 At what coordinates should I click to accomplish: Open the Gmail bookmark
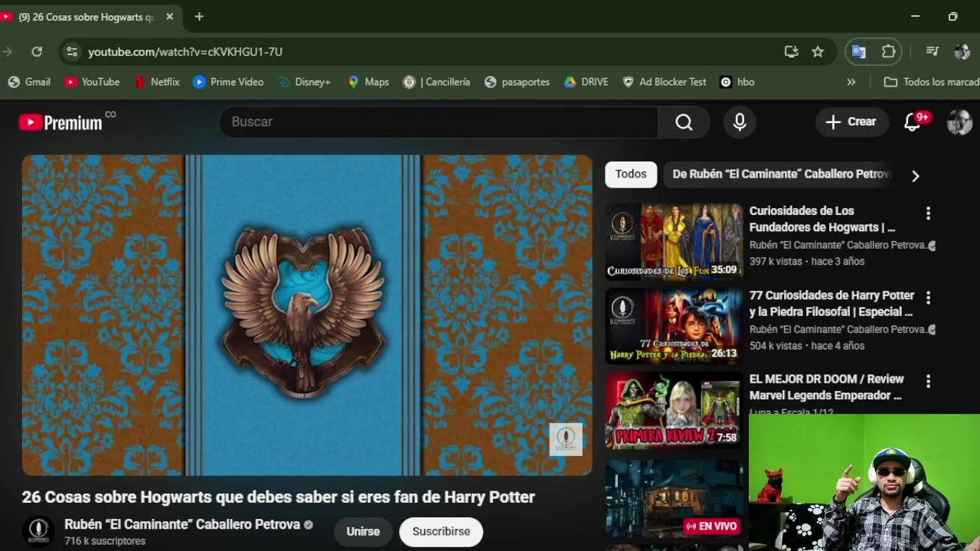click(x=28, y=82)
